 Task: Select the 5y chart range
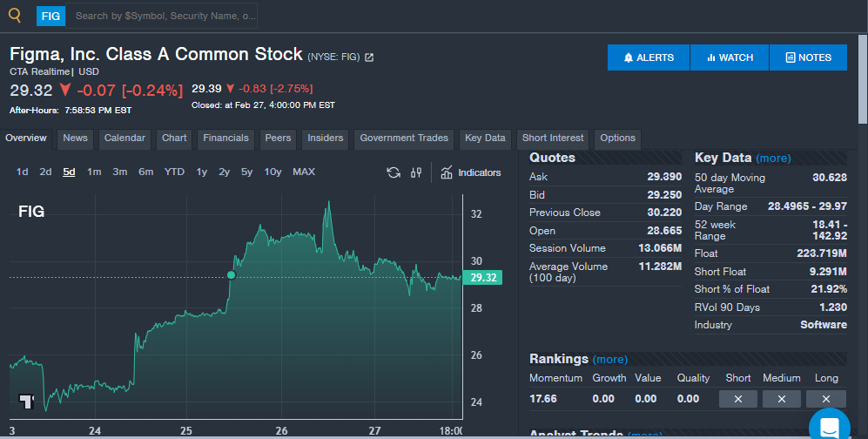click(246, 172)
